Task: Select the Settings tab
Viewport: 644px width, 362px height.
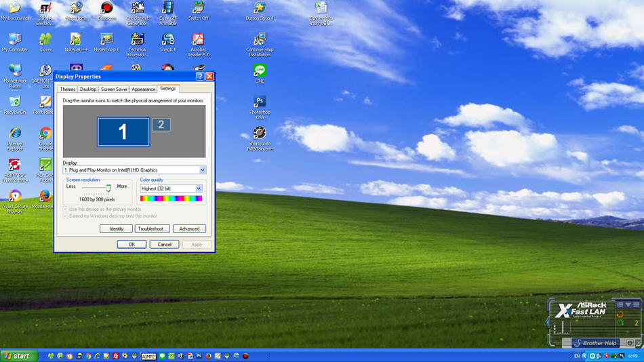Action: pos(168,88)
